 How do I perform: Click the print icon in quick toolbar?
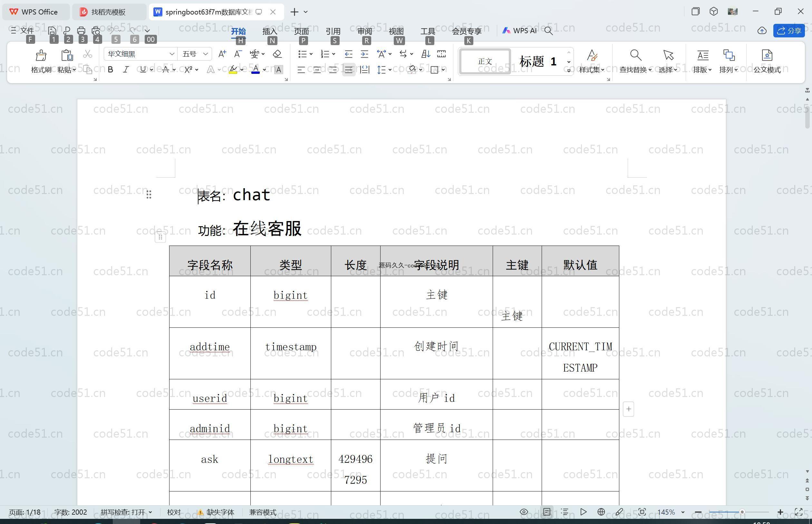click(81, 31)
